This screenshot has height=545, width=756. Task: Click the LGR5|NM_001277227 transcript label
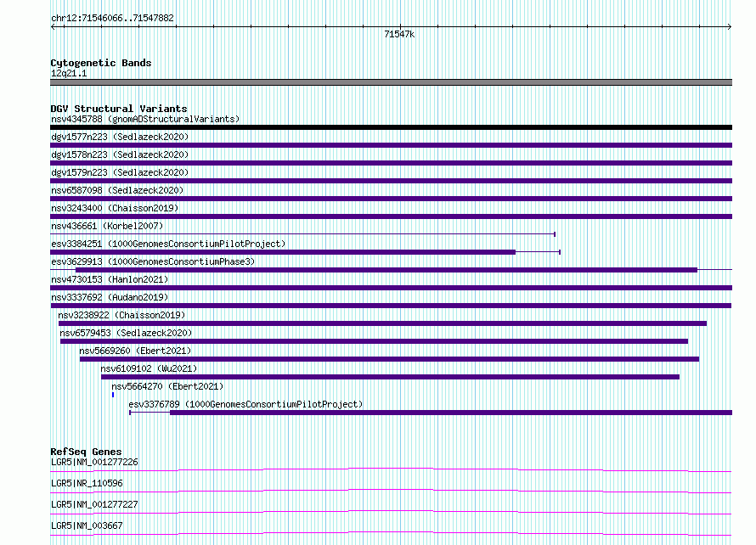(x=94, y=504)
